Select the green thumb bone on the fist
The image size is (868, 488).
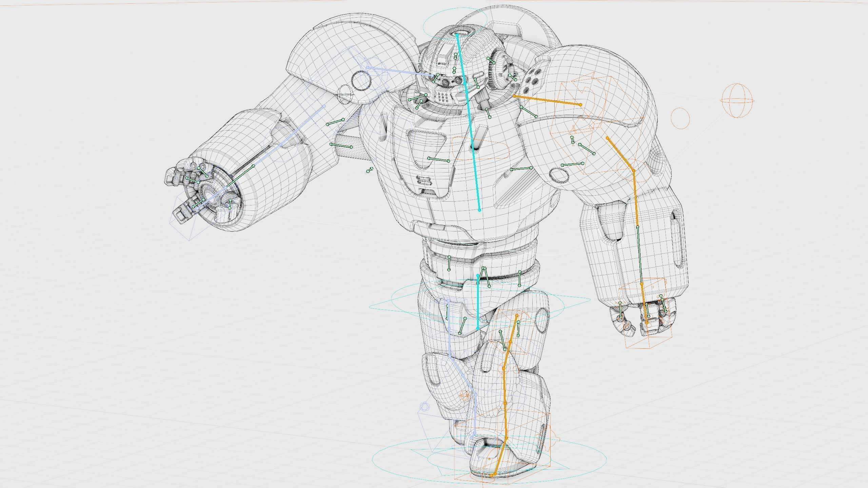(620, 310)
